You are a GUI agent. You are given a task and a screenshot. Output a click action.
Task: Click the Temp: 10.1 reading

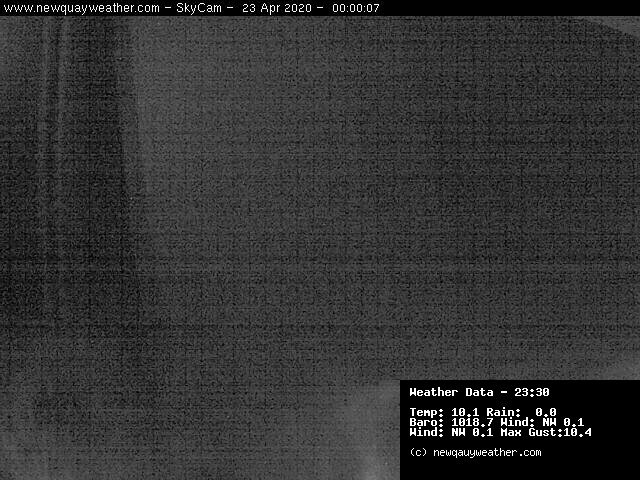[x=444, y=412]
